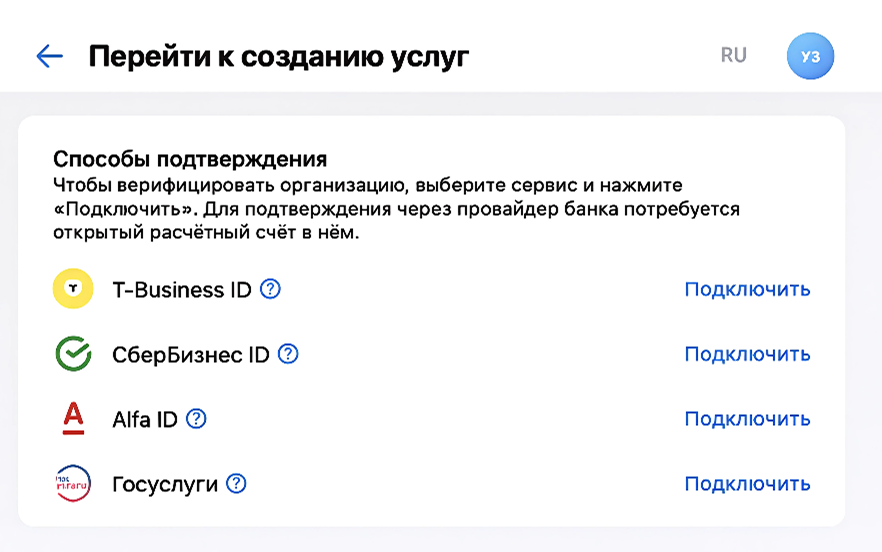Click the Госуслуги logo
This screenshot has width=882, height=552.
coord(73,484)
